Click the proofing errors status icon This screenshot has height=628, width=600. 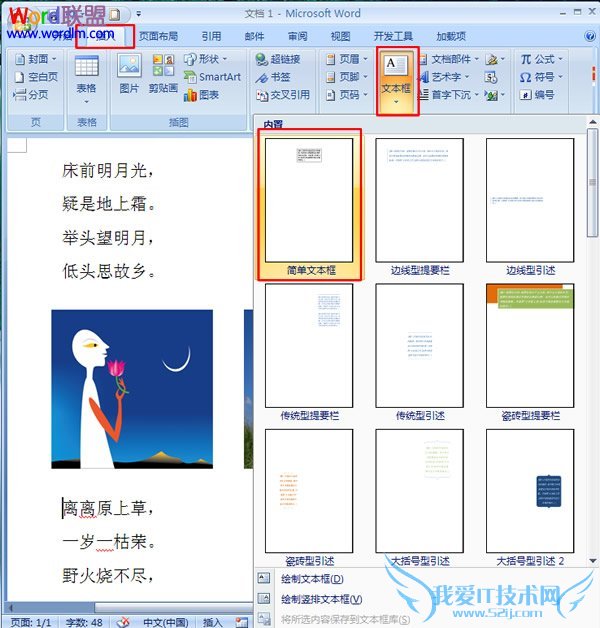coord(123,622)
